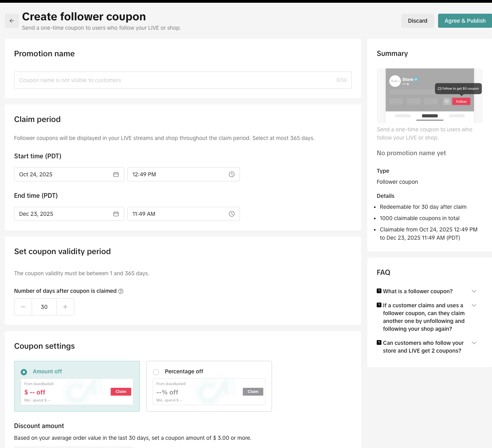Click the Oct 24, 2025 start date field

(63, 174)
